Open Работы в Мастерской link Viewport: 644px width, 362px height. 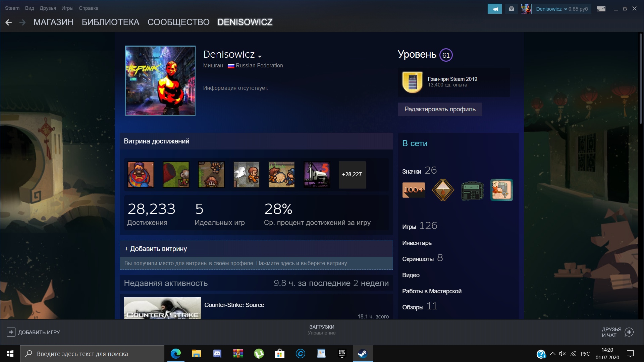click(432, 291)
